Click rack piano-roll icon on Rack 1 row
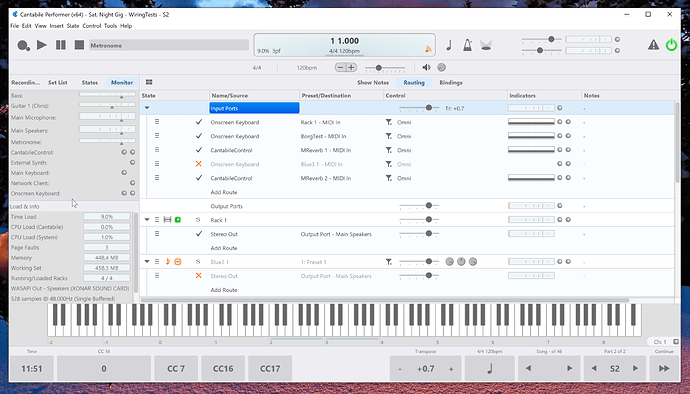 167,220
